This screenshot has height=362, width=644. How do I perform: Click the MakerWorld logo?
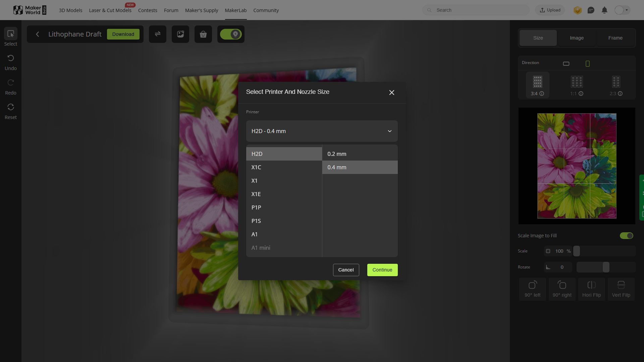click(x=30, y=10)
